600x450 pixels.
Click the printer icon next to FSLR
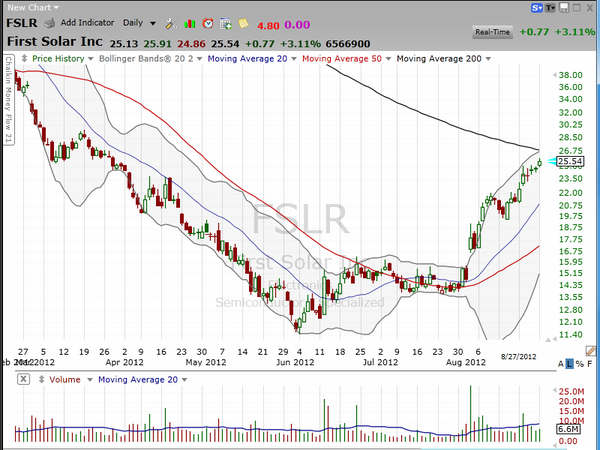[x=49, y=24]
